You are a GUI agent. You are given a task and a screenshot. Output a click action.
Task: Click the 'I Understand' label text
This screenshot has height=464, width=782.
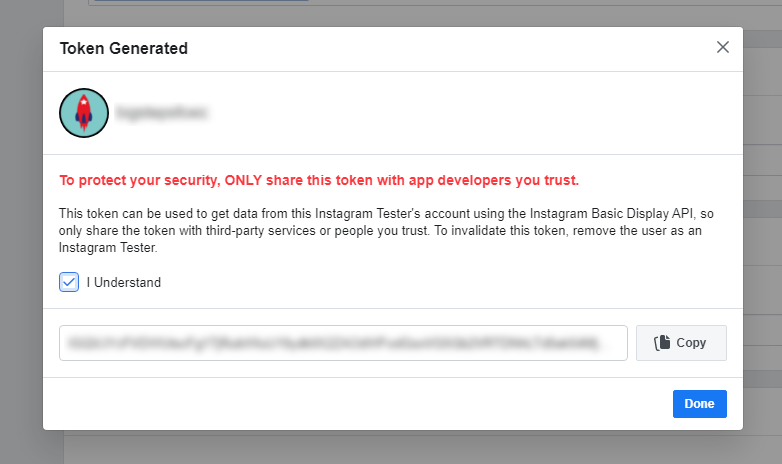tap(123, 282)
